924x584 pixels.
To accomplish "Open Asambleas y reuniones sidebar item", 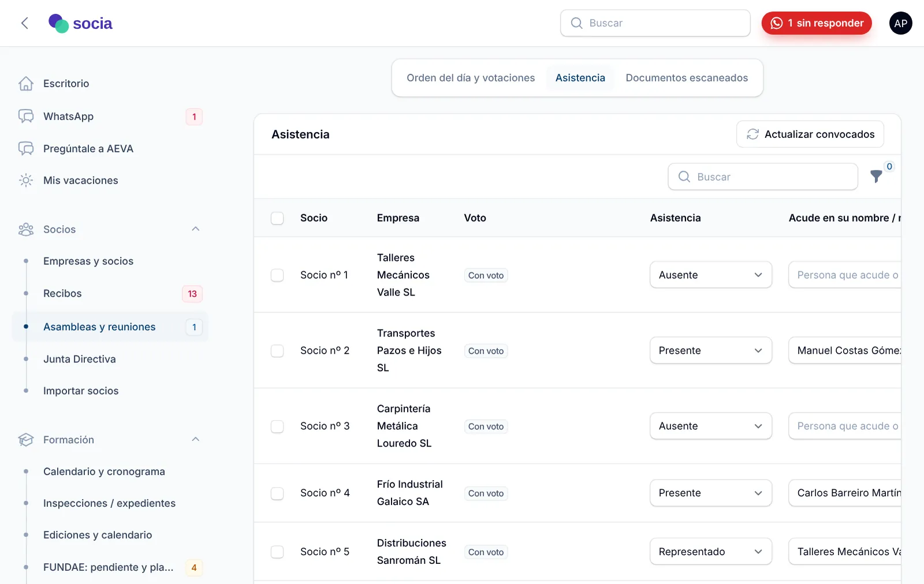I will click(x=110, y=327).
